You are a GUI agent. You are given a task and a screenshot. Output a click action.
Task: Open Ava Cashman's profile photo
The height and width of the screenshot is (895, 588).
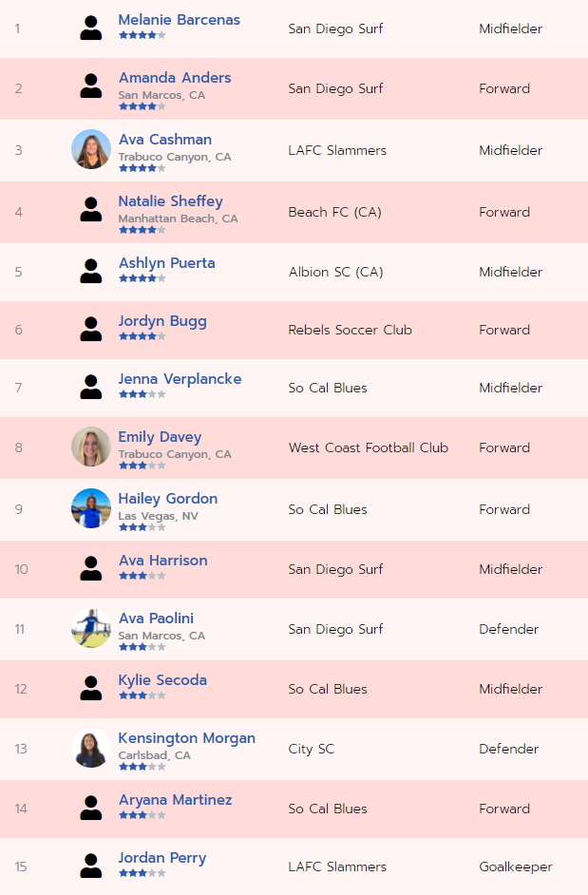(x=91, y=149)
